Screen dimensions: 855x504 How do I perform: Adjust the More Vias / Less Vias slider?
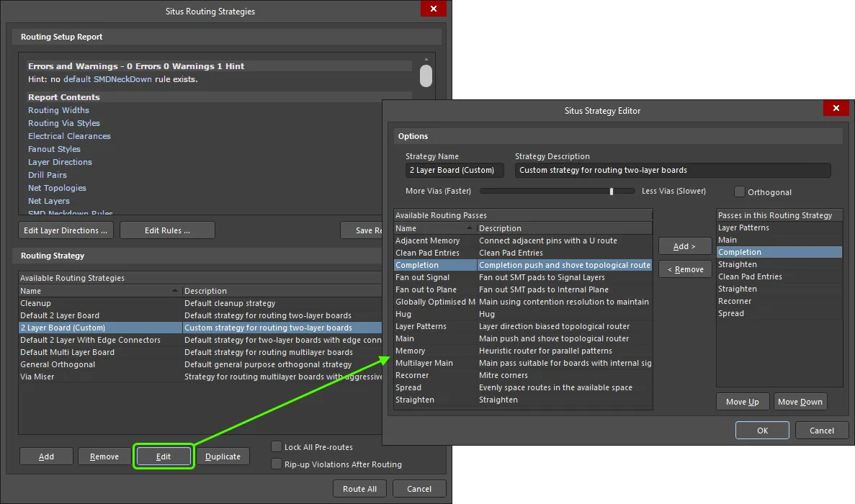click(611, 190)
